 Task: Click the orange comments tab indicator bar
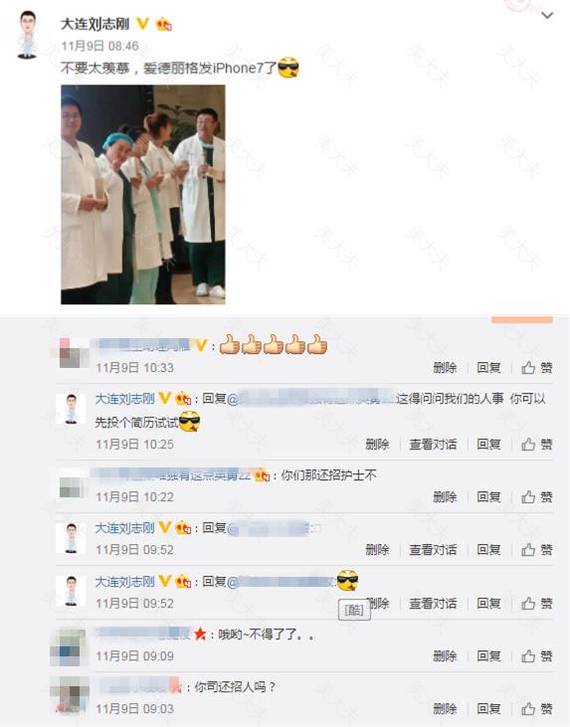tap(522, 319)
